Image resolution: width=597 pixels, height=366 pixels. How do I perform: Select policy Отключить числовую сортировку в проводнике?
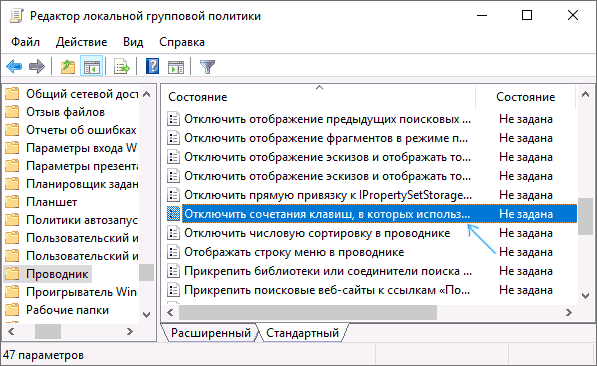pos(317,233)
